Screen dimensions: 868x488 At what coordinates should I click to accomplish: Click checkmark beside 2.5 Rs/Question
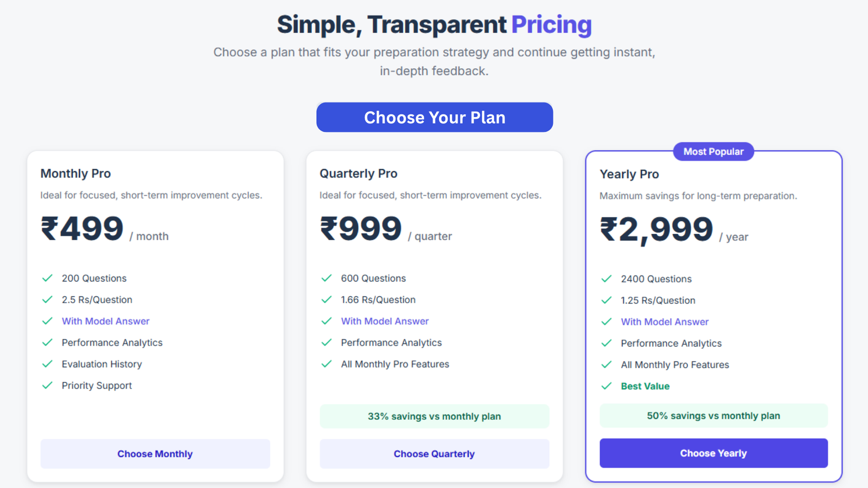pos(48,299)
